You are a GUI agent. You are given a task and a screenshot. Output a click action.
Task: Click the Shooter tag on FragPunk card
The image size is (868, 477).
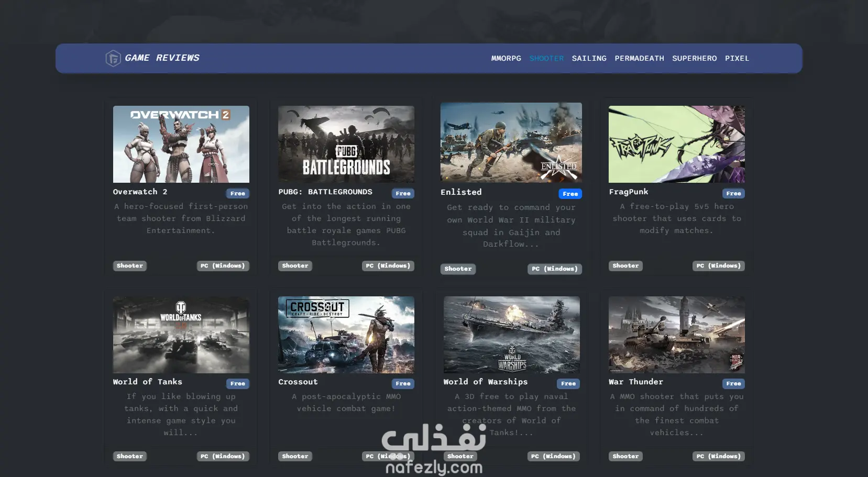pyautogui.click(x=626, y=265)
